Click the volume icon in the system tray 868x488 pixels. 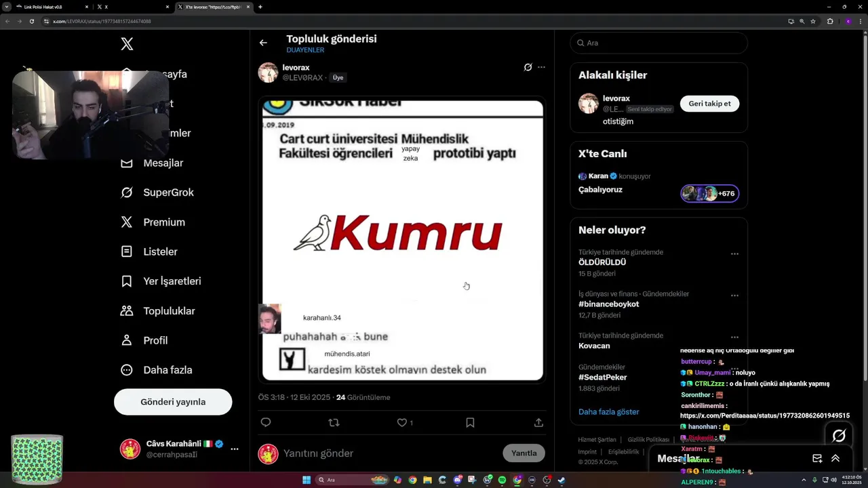point(833,480)
